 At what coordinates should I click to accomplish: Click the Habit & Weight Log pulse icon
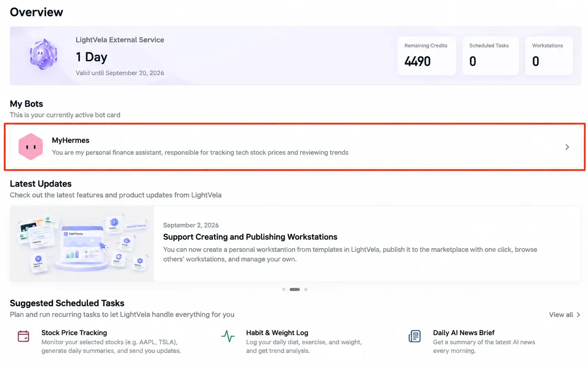228,336
